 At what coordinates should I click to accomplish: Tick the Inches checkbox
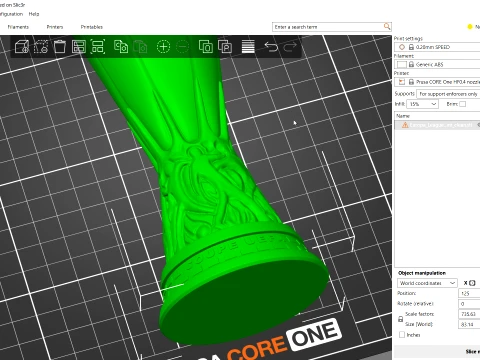[x=402, y=335]
